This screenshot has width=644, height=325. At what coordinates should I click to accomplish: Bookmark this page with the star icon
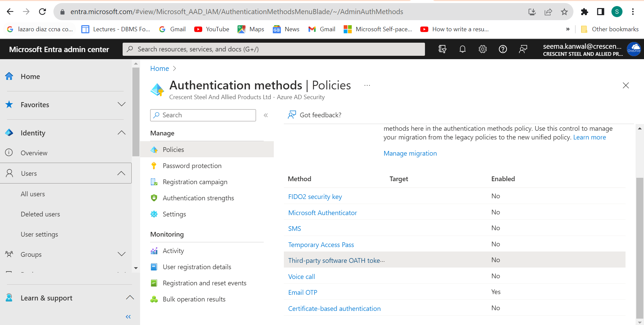(x=564, y=12)
